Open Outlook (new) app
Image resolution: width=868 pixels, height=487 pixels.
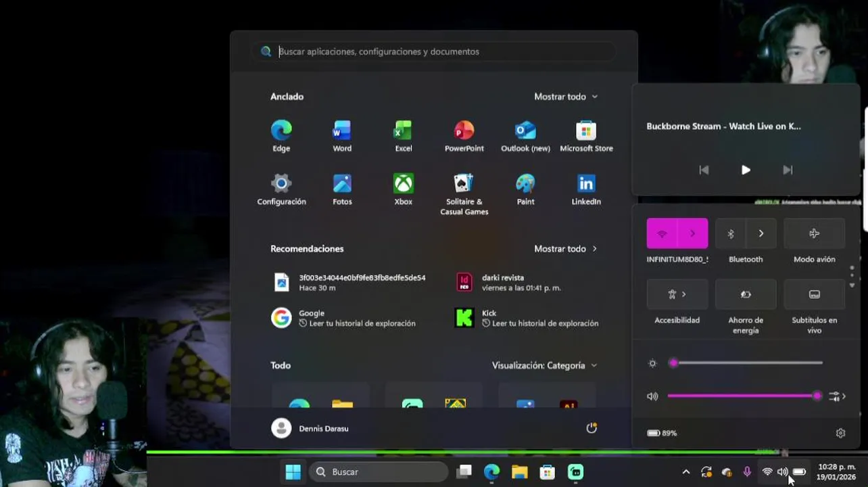(525, 136)
